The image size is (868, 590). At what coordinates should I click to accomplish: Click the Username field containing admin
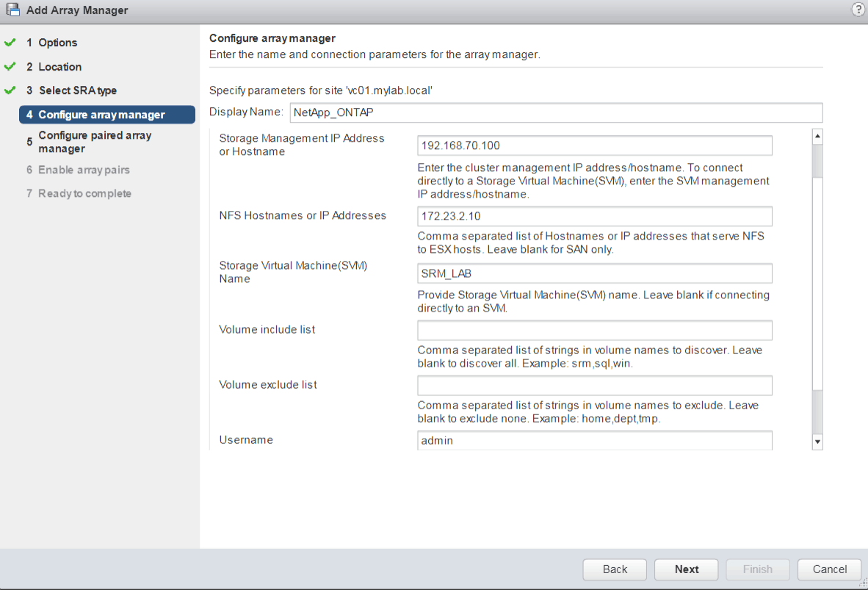point(594,440)
